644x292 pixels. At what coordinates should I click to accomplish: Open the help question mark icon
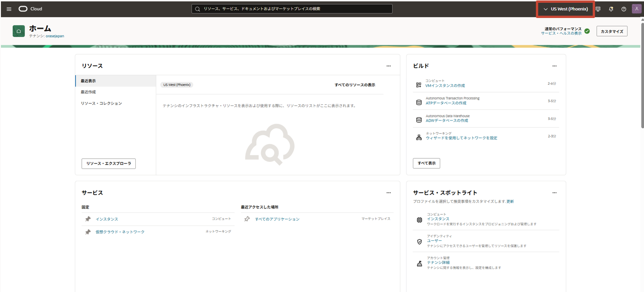point(624,9)
